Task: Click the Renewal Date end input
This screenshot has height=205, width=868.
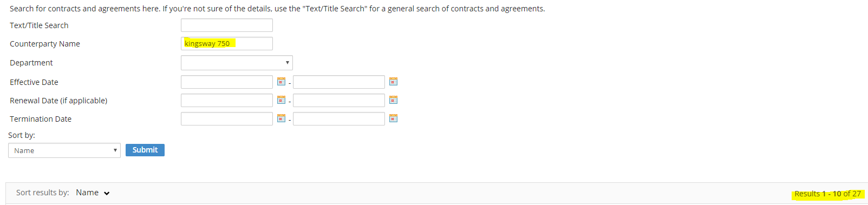Action: [339, 100]
